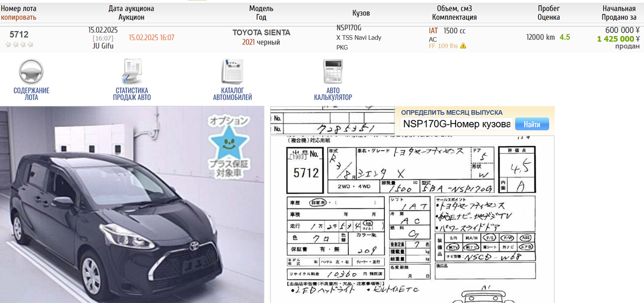Open СТАТИСТИКА ПРОДАЖ АВТО link
The height and width of the screenshot is (303, 644).
(x=131, y=94)
